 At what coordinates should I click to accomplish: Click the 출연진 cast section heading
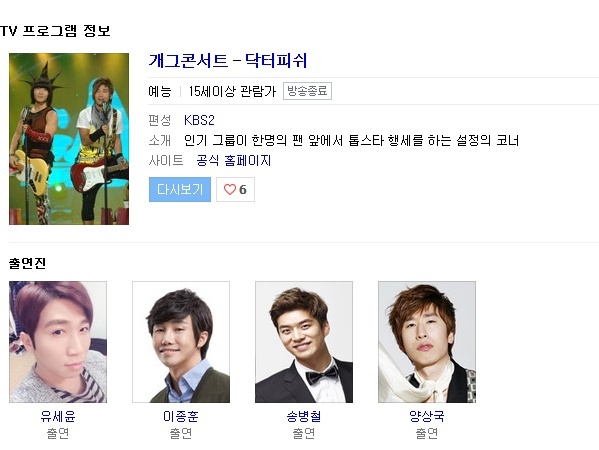click(x=28, y=263)
